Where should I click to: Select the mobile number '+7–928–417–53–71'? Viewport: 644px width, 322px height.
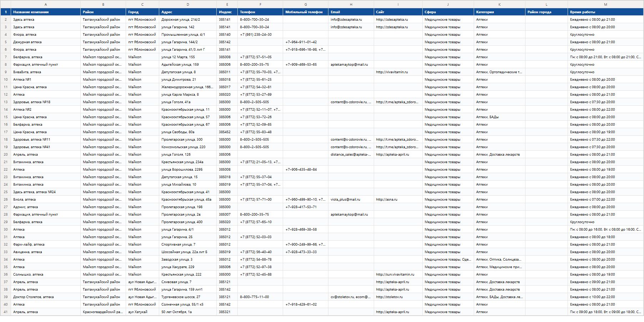pyautogui.click(x=306, y=207)
